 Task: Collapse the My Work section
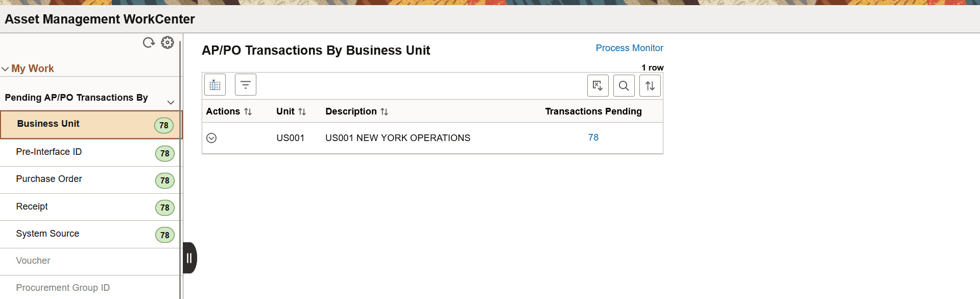coord(5,68)
